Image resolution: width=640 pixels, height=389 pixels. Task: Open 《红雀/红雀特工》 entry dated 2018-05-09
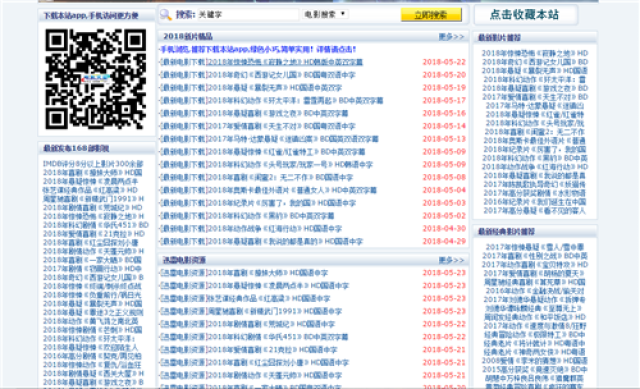tap(286, 152)
